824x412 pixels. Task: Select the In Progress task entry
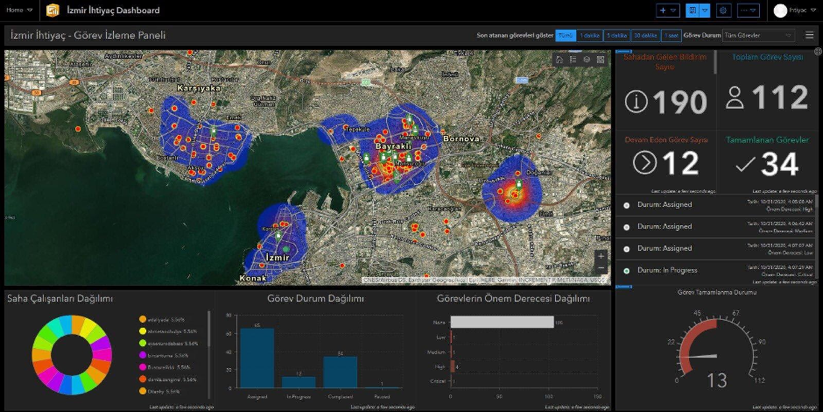[717, 271]
